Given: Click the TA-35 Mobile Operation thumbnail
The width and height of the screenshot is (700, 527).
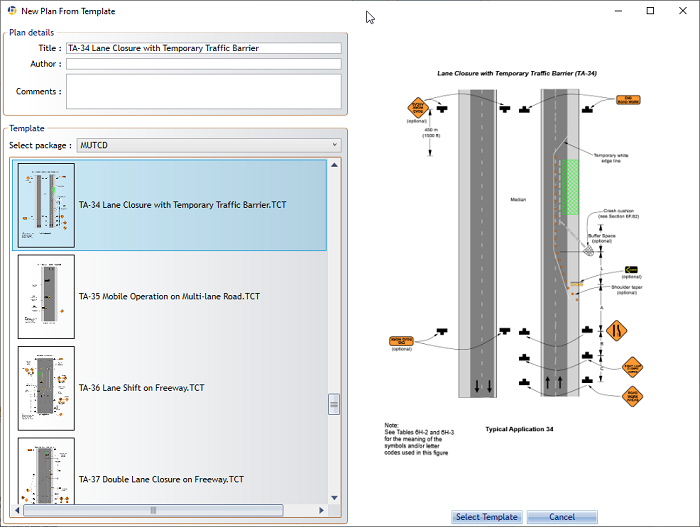Looking at the screenshot, I should (x=46, y=296).
